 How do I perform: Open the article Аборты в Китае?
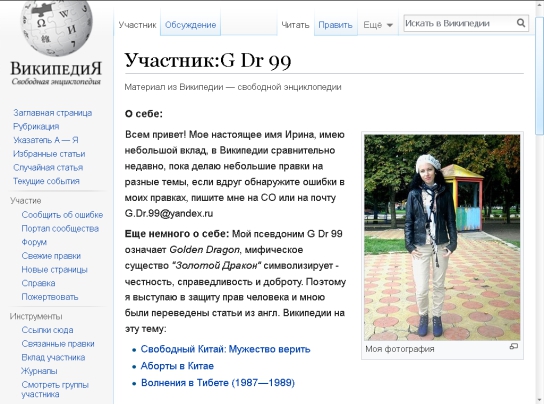[177, 366]
